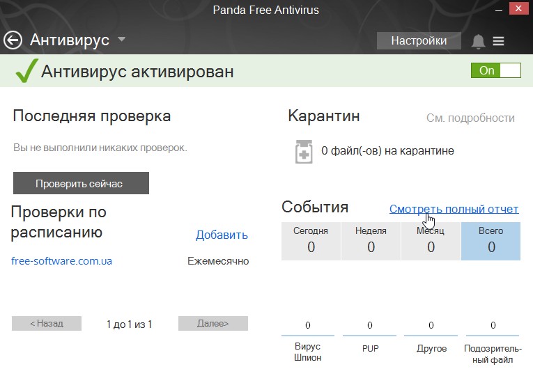The height and width of the screenshot is (392, 533).
Task: Click the green checkmark status icon
Action: (26, 70)
